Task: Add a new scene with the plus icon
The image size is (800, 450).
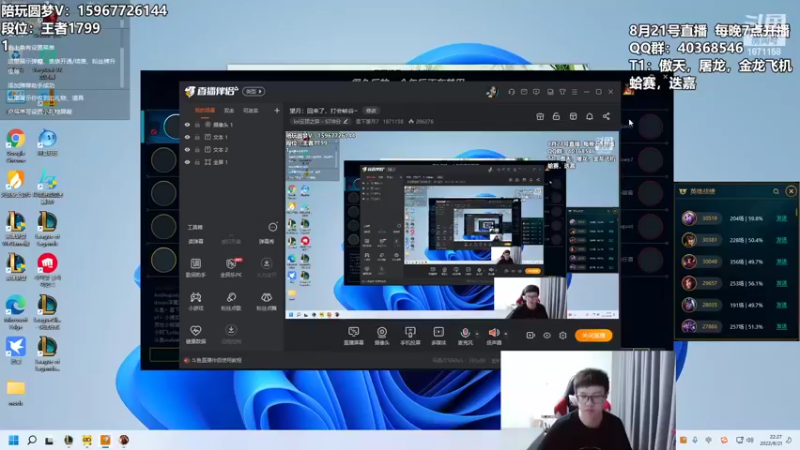Action: coord(277,110)
